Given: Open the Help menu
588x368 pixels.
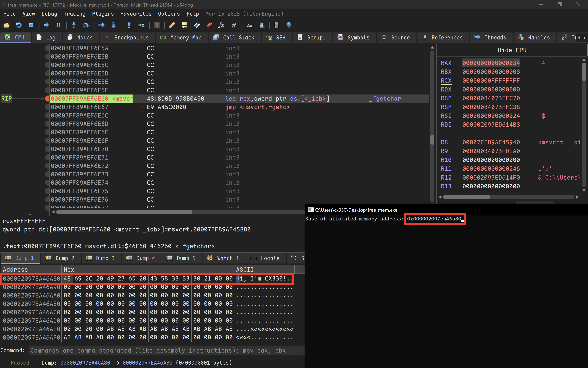Looking at the screenshot, I should click(x=193, y=14).
